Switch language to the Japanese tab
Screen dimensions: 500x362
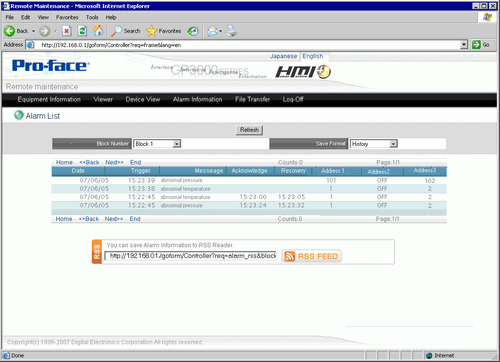tap(283, 56)
